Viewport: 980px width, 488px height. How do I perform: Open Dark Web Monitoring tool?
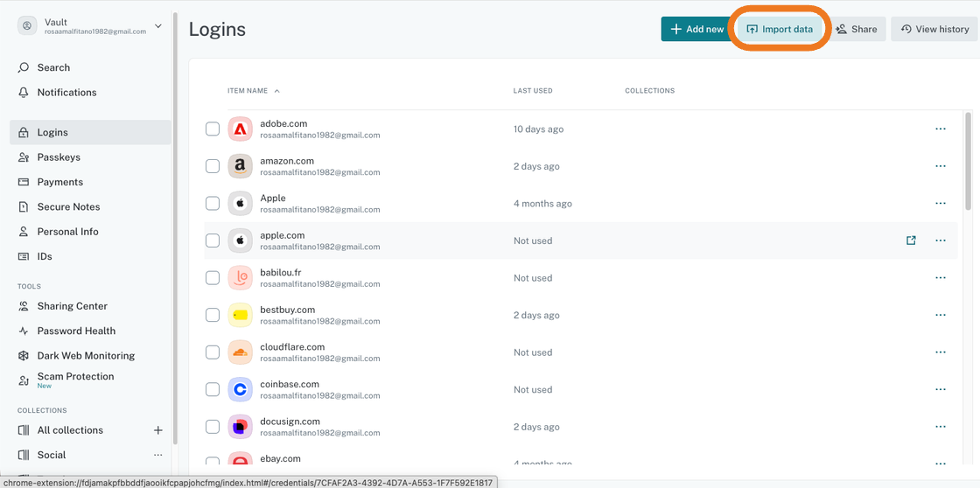[91, 356]
